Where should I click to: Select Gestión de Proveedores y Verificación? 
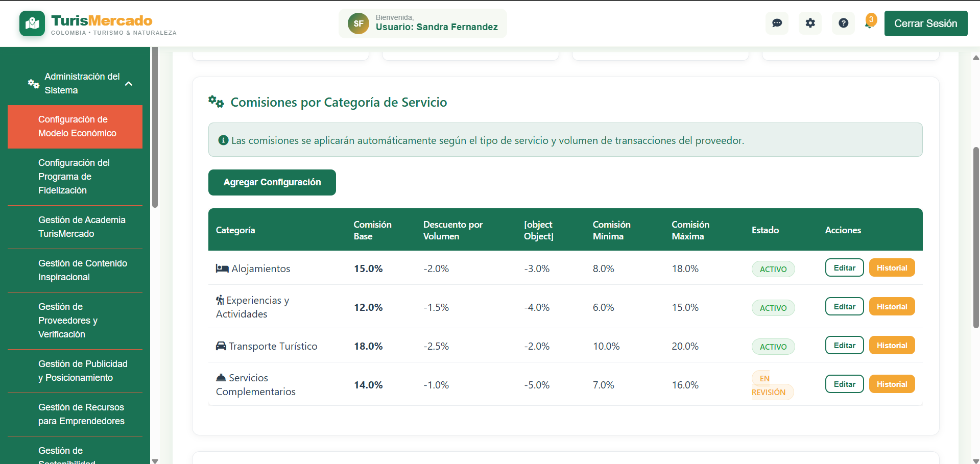pos(75,320)
